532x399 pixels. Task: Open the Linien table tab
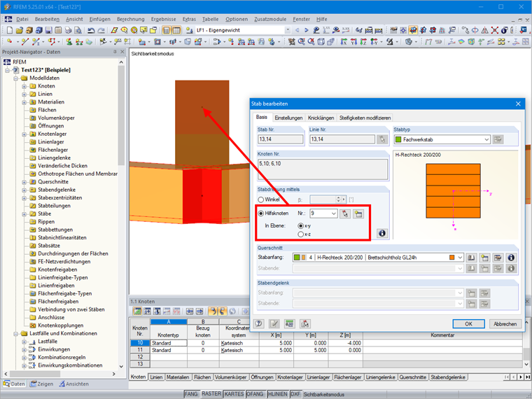(156, 377)
